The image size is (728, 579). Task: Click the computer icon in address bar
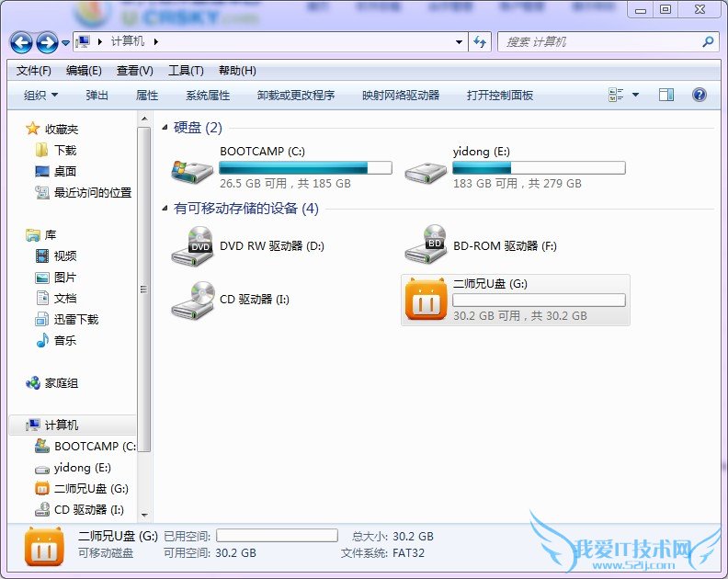click(83, 41)
